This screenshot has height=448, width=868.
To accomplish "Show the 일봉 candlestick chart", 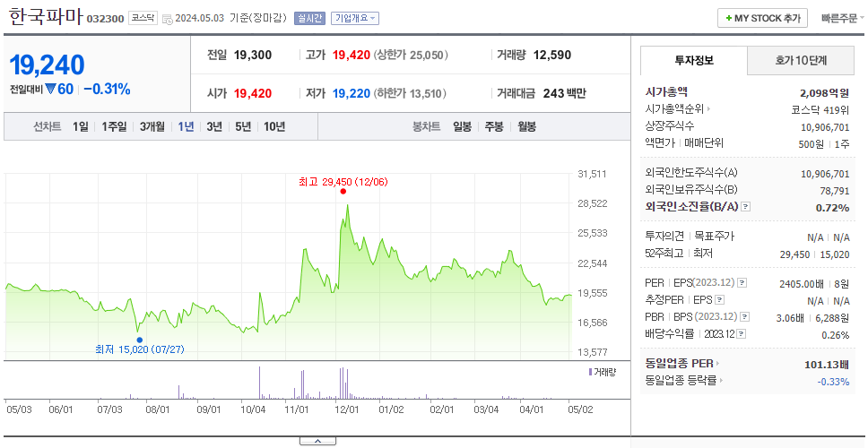I will (462, 126).
